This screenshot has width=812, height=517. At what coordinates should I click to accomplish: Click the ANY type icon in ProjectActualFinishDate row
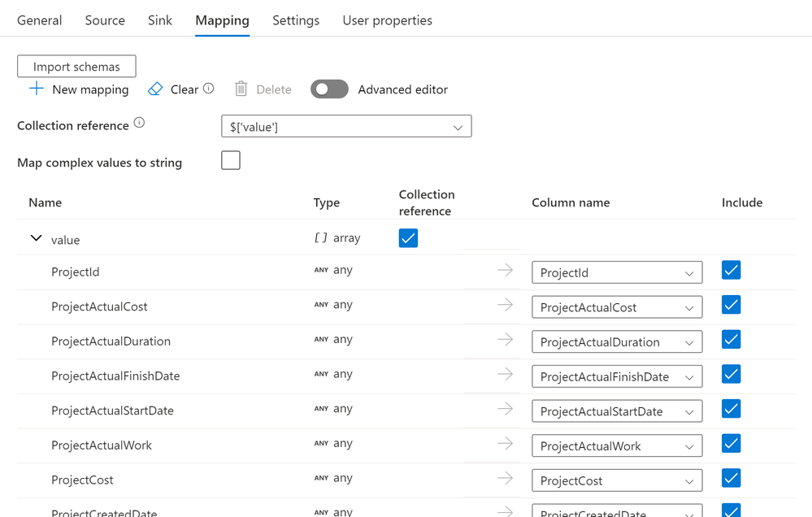pyautogui.click(x=321, y=374)
